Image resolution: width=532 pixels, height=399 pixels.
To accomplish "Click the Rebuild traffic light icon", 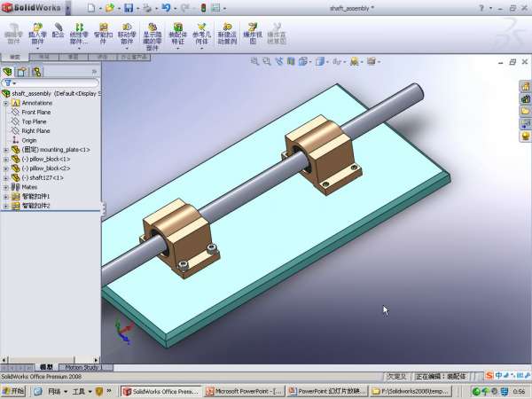I will point(204,8).
